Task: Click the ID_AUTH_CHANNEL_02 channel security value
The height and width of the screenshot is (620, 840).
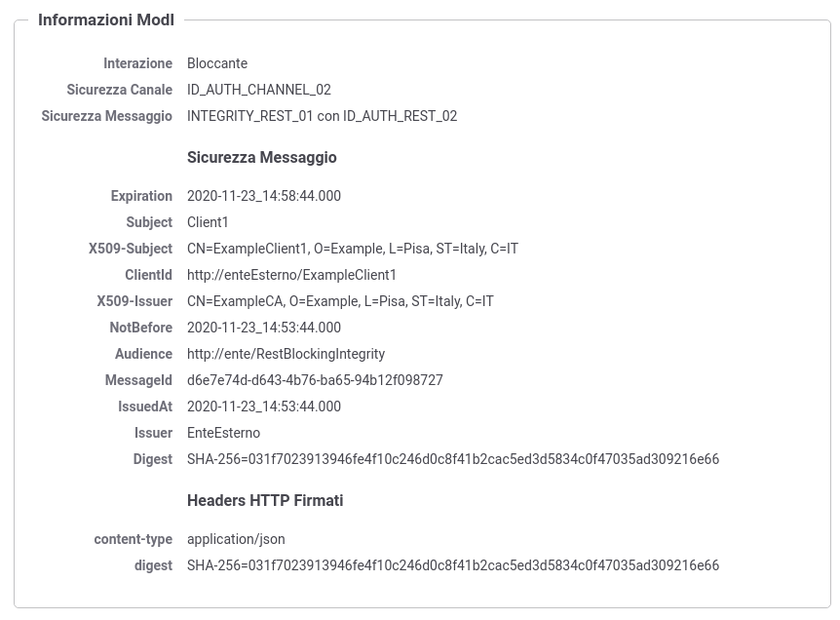Action: pos(259,90)
